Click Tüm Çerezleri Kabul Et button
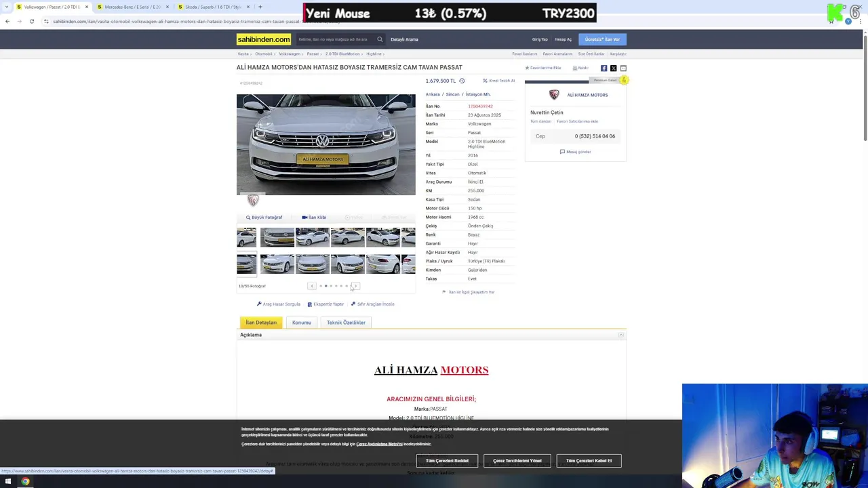This screenshot has width=868, height=488. click(x=589, y=461)
